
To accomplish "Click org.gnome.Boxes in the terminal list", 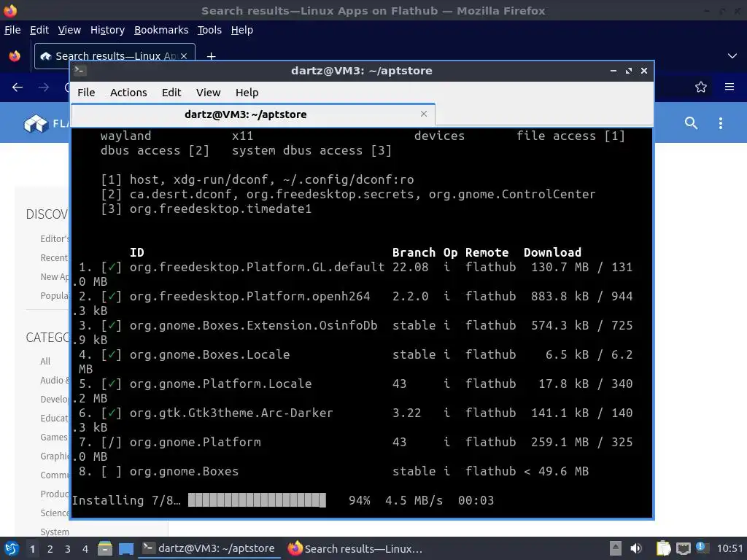I will tap(184, 472).
